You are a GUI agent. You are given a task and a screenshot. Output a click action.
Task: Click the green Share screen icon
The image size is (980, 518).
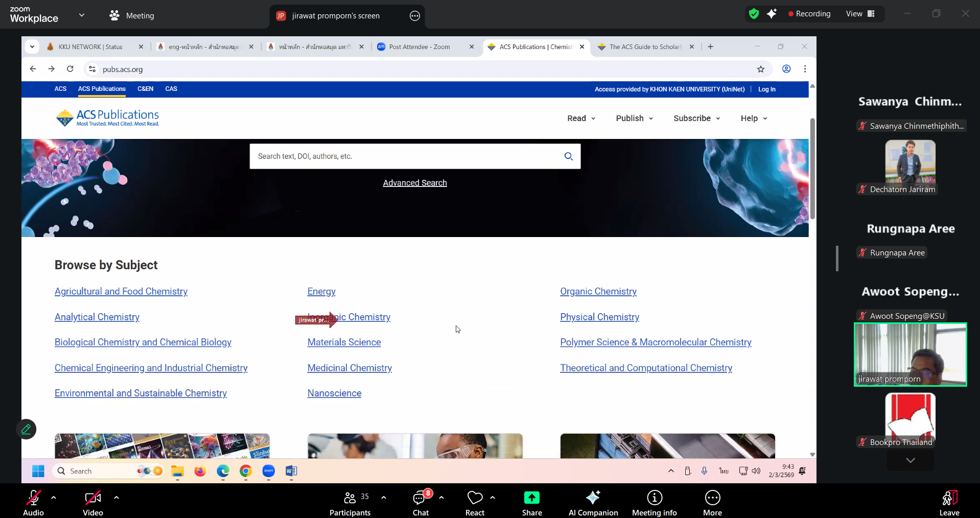coord(531,498)
